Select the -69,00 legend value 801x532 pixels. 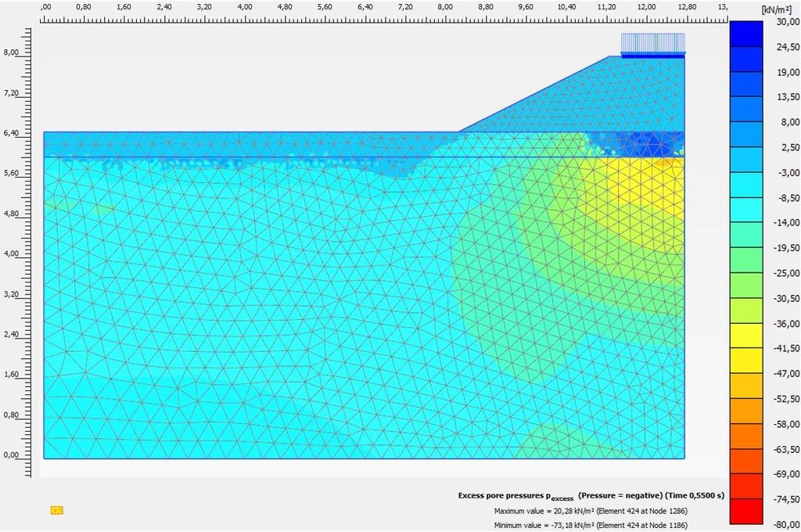pos(787,474)
